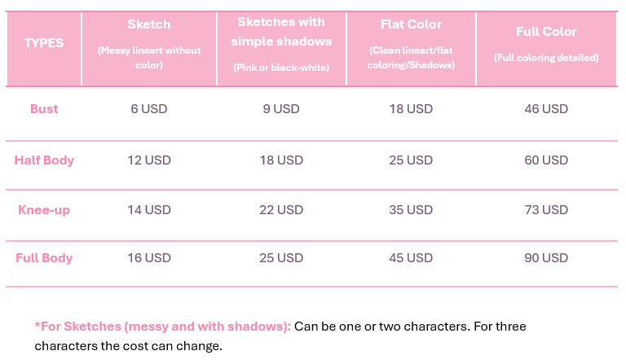The height and width of the screenshot is (364, 626).
Task: Select the Bust row label
Action: tap(44, 109)
